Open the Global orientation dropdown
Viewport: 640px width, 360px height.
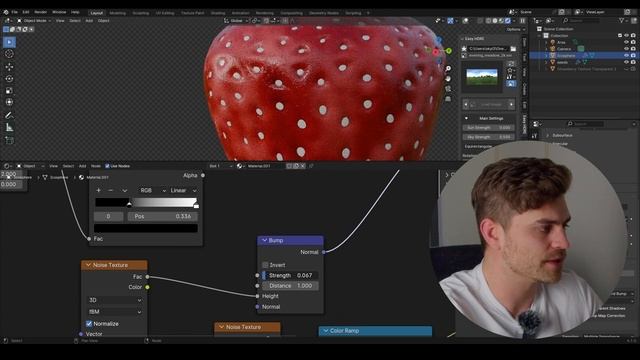click(x=236, y=20)
